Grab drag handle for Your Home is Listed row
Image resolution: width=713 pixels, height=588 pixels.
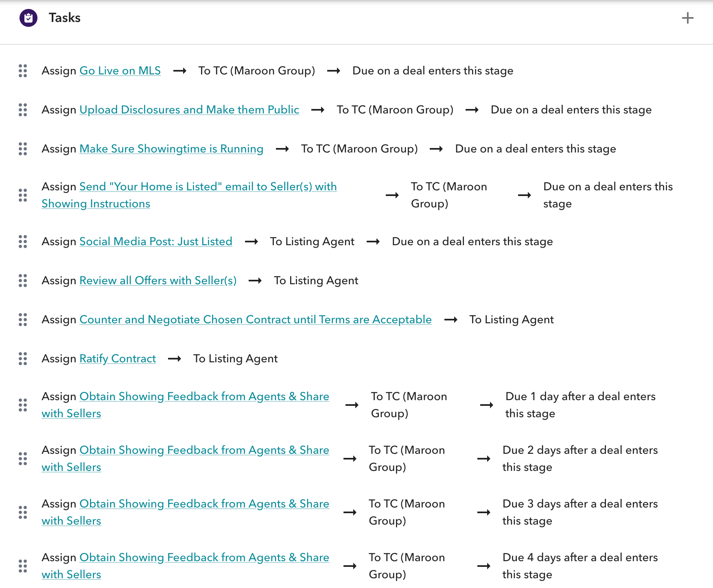pos(23,195)
